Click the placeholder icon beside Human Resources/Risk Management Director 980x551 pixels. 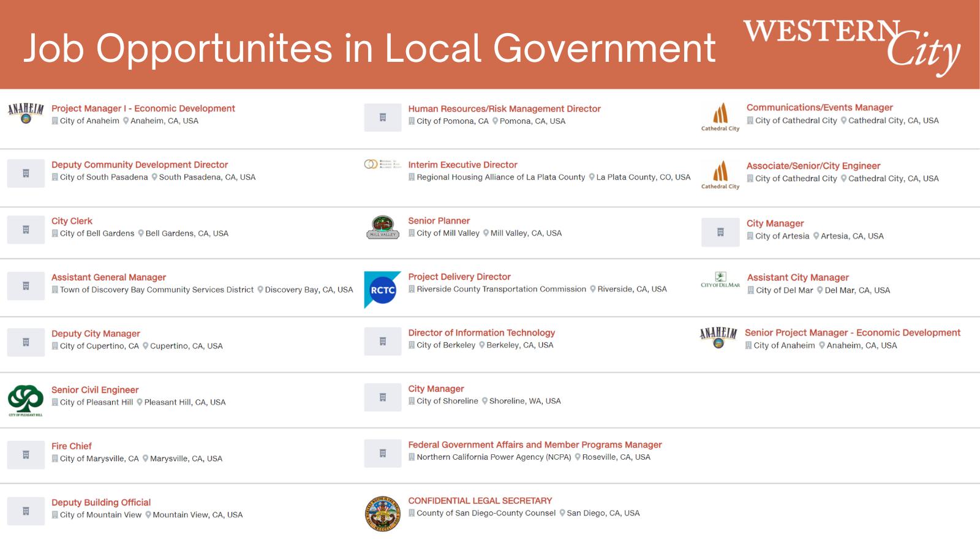383,117
